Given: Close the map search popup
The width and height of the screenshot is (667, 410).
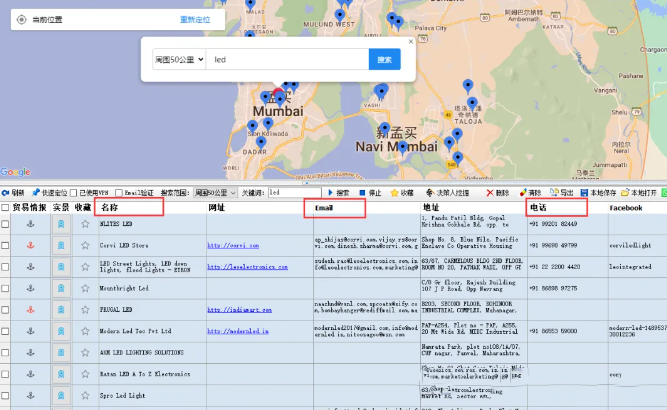Looking at the screenshot, I should point(410,42).
